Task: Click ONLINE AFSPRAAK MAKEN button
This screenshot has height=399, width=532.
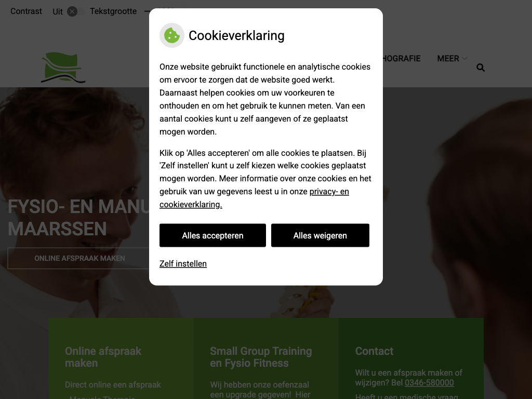Action: click(x=79, y=258)
